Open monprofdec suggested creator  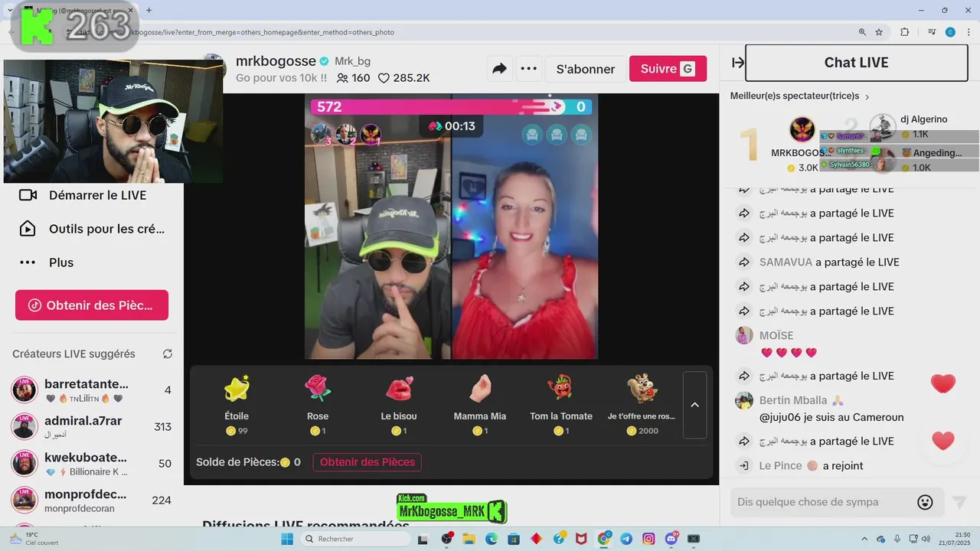pyautogui.click(x=92, y=500)
